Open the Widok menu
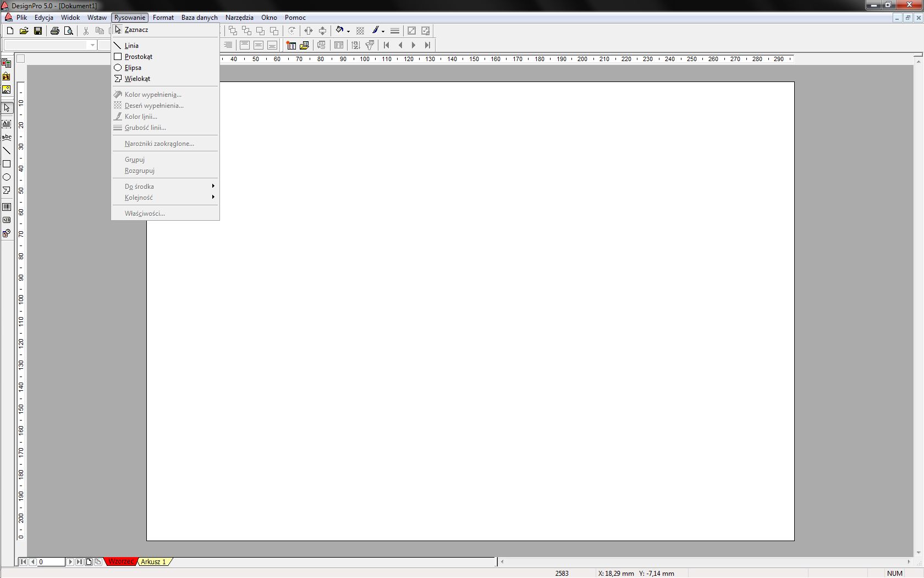 tap(70, 18)
